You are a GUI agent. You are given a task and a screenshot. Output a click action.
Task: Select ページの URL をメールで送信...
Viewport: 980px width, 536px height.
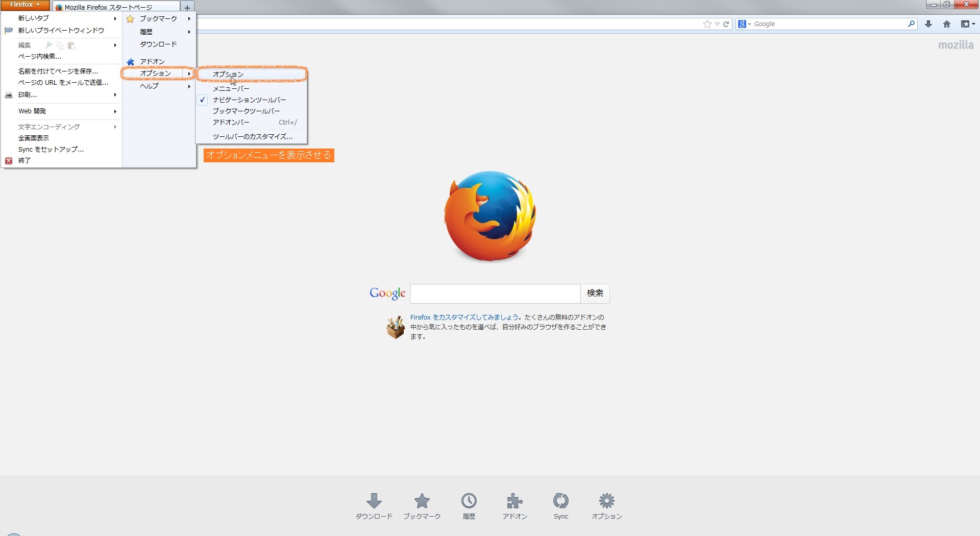pos(61,83)
